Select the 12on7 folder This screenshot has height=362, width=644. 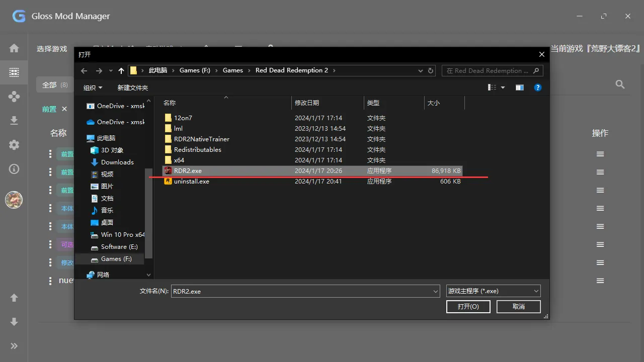point(312,118)
